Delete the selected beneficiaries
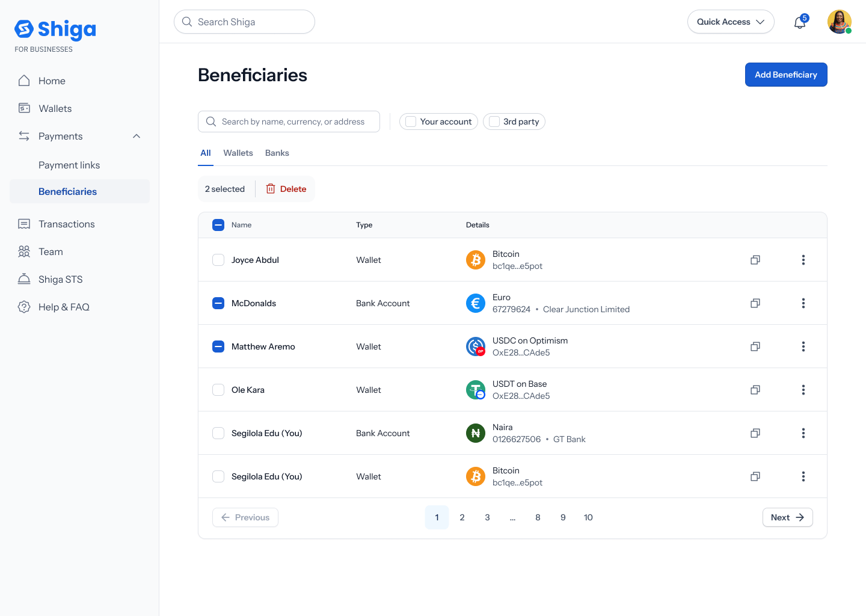Screen dimensions: 866x616 click(286, 189)
